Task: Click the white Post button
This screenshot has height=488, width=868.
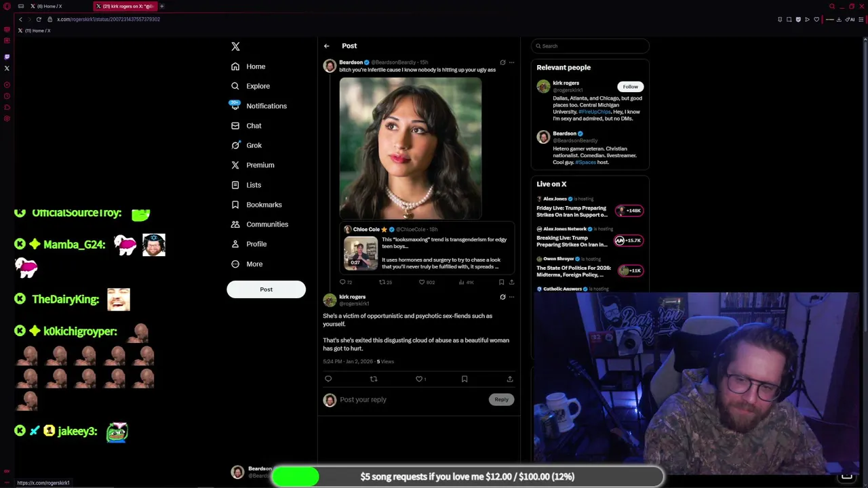Action: pyautogui.click(x=266, y=289)
